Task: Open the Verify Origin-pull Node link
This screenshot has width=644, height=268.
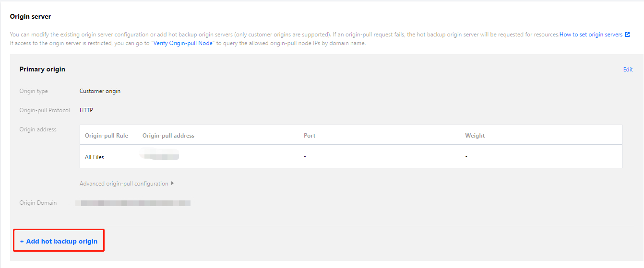Action: pyautogui.click(x=183, y=43)
